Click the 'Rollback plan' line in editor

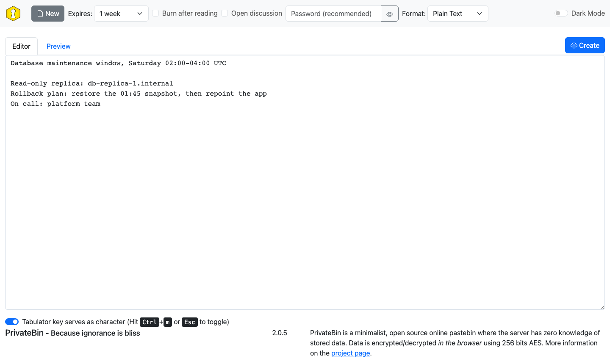point(139,94)
